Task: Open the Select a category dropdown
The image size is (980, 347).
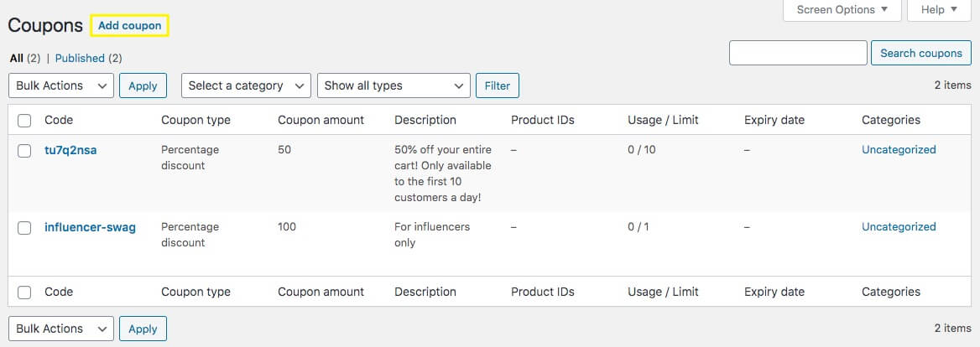Action: (x=246, y=85)
